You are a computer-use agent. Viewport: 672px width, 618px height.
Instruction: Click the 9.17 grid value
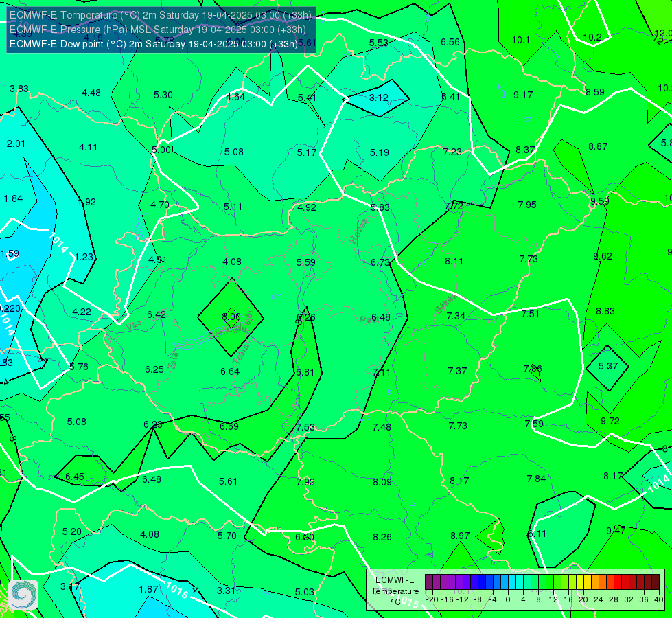(x=523, y=95)
